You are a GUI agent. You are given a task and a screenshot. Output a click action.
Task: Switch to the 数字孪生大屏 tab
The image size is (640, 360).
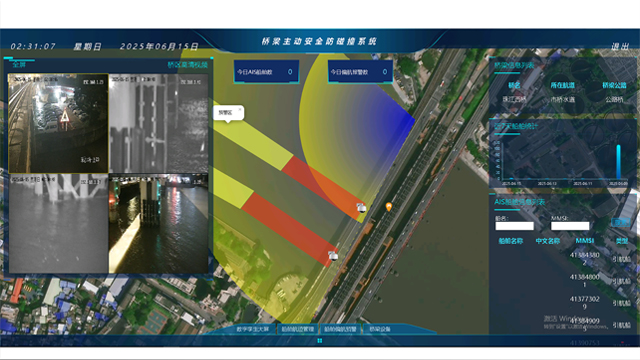253,329
